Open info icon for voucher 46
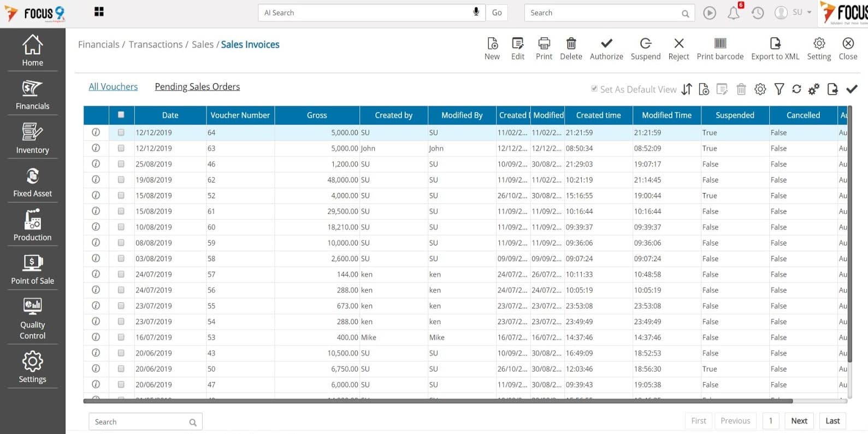This screenshot has width=868, height=434. pos(96,163)
